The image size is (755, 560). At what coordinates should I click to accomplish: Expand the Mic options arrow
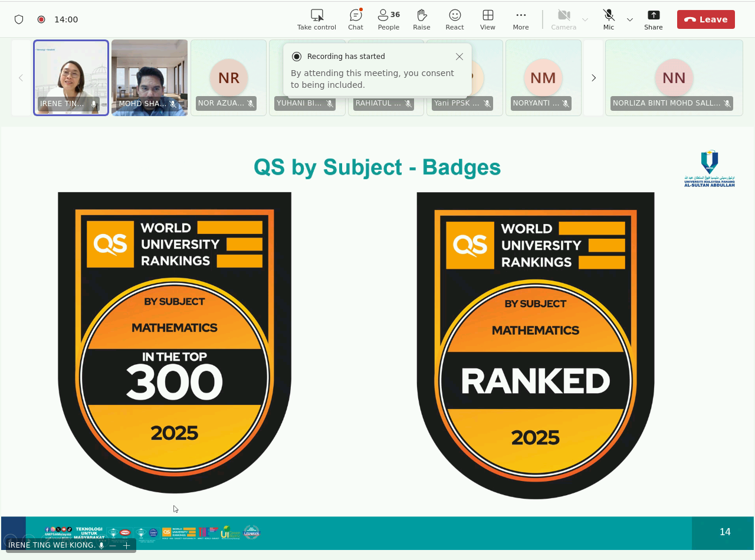coord(630,19)
